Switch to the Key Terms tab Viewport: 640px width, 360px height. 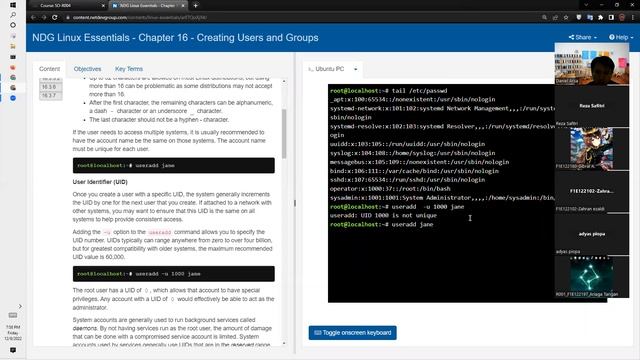point(129,69)
